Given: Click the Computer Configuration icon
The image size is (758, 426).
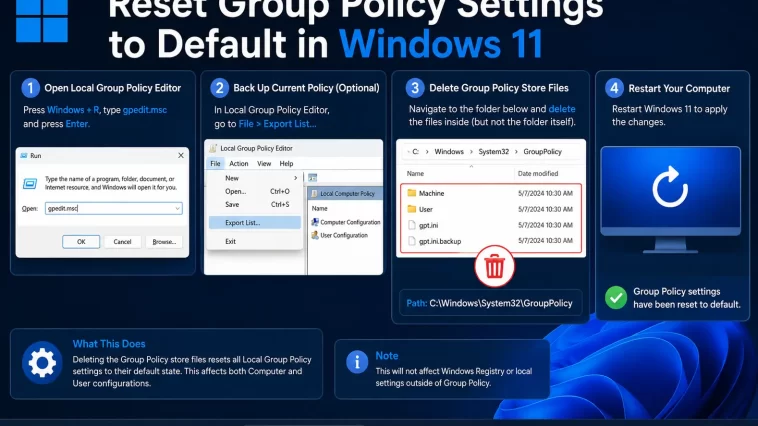Looking at the screenshot, I should pyautogui.click(x=315, y=222).
